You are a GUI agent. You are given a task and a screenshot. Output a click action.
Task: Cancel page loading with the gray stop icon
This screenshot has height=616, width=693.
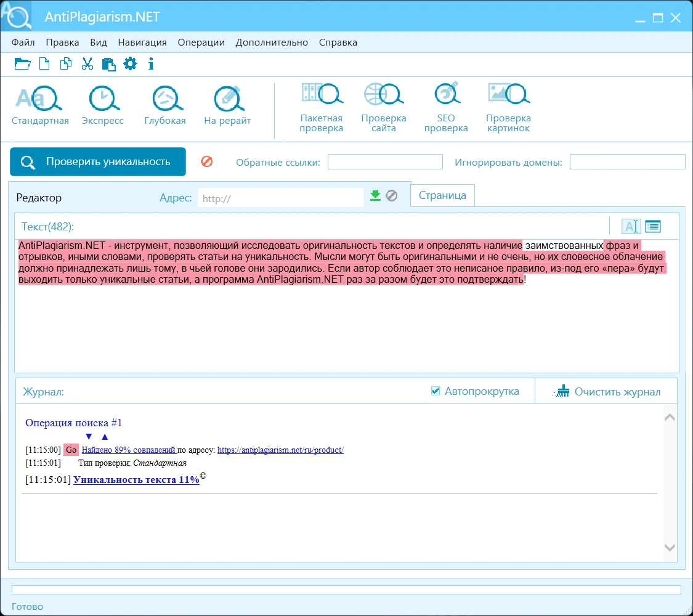pyautogui.click(x=392, y=195)
